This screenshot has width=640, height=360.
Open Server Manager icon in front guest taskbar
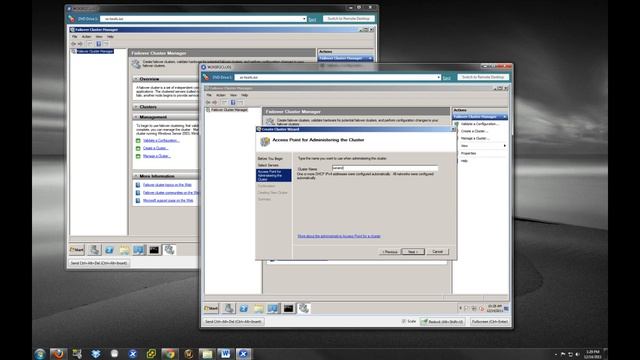229,309
